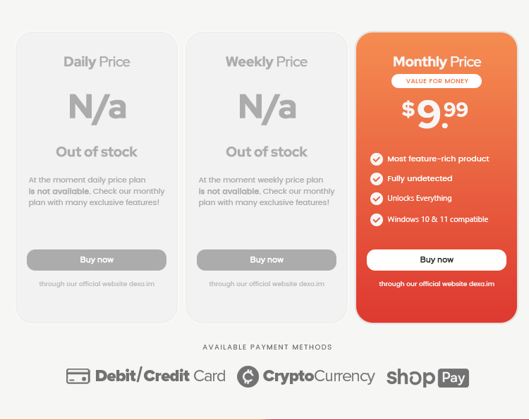Click the CryptoCurrency coin icon
The image size is (529, 420).
point(248,376)
